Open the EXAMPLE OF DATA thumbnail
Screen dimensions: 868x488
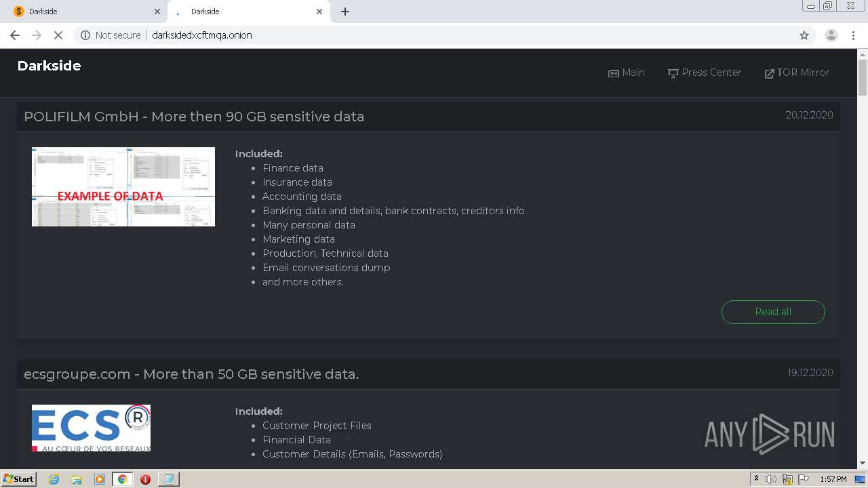pos(123,186)
